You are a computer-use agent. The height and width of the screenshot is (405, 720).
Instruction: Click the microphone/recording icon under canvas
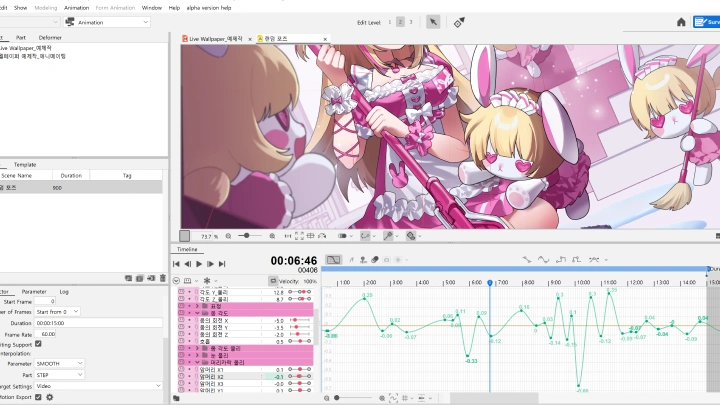click(x=388, y=236)
